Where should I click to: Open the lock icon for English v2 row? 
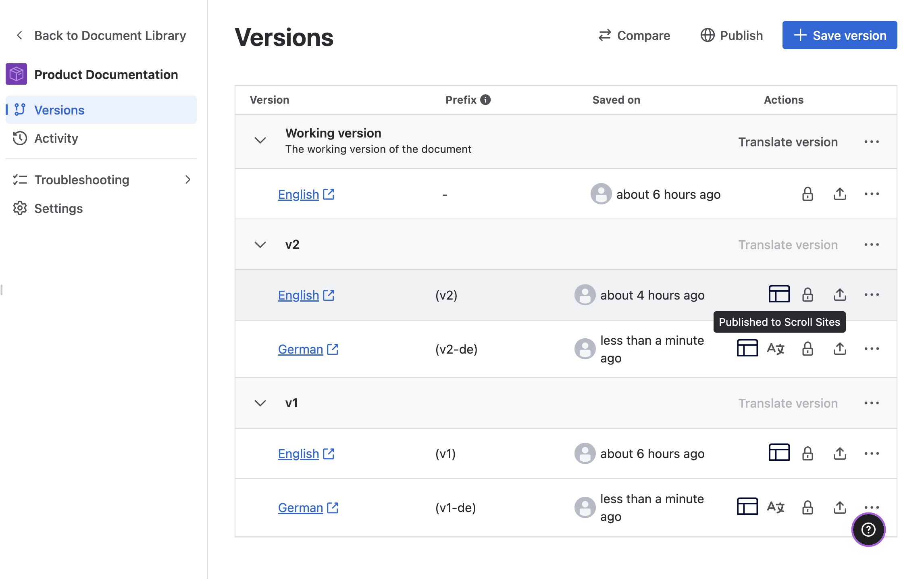click(807, 295)
